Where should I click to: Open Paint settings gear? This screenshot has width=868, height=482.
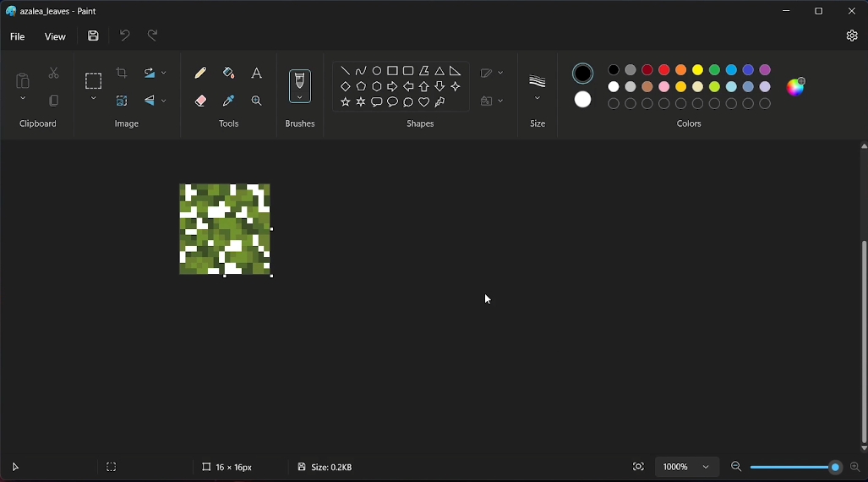(x=852, y=36)
